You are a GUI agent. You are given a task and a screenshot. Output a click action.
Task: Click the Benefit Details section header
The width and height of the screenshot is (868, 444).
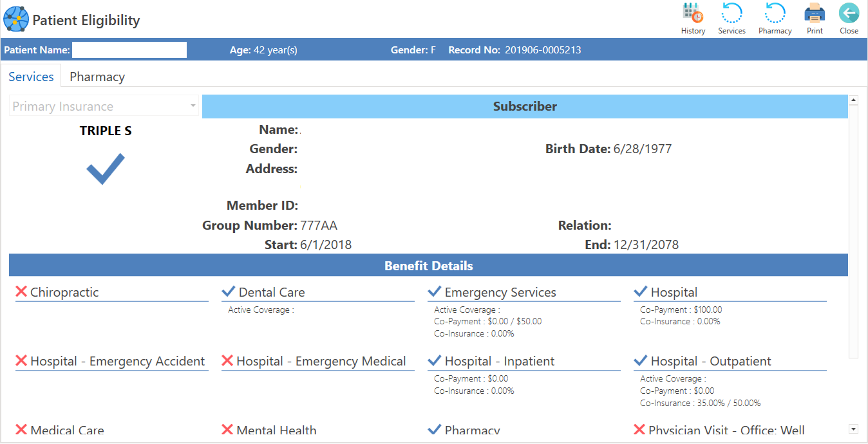pos(428,266)
